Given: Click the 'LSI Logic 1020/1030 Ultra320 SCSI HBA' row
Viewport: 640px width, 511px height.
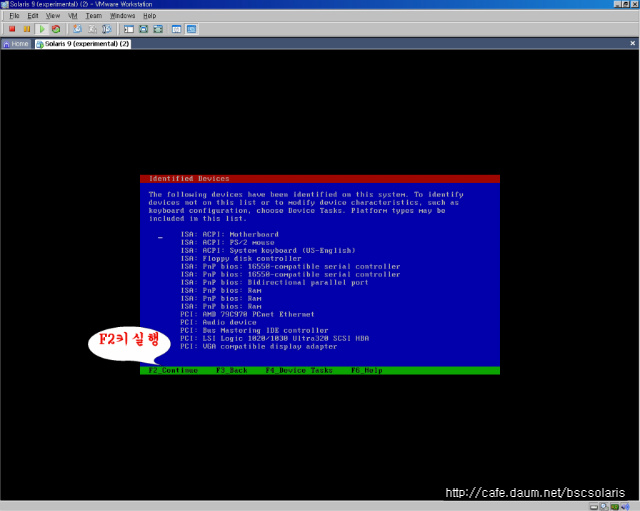Looking at the screenshot, I should (275, 338).
